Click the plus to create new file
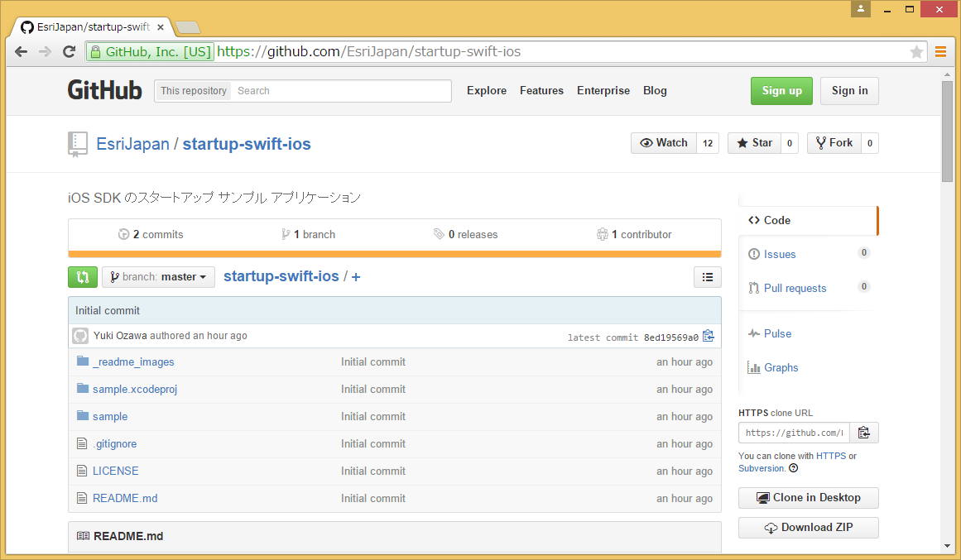Image resolution: width=961 pixels, height=560 pixels. coord(356,277)
